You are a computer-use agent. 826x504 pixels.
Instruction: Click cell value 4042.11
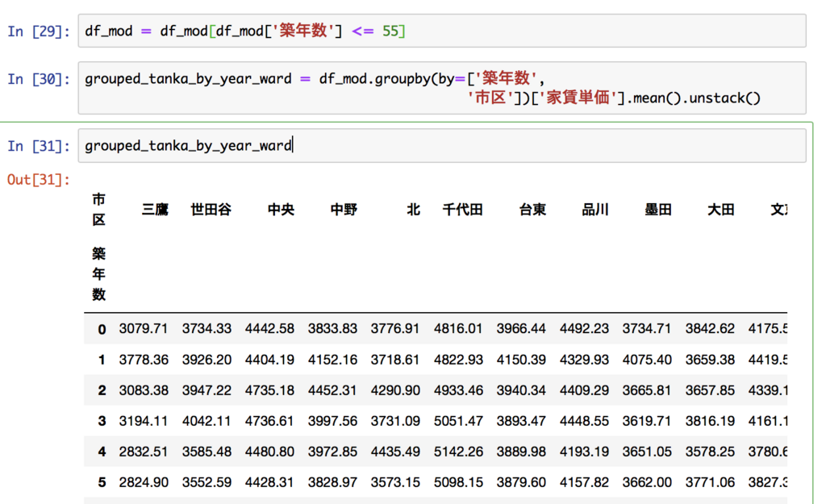click(206, 421)
